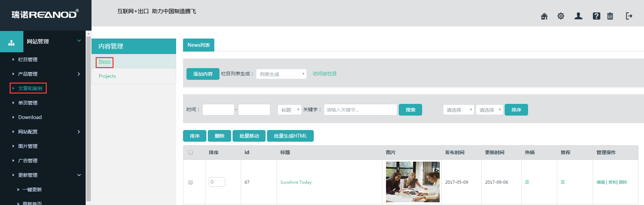The width and height of the screenshot is (644, 205).
Task: Check the Sunshine Today row checkbox
Action: pyautogui.click(x=191, y=182)
